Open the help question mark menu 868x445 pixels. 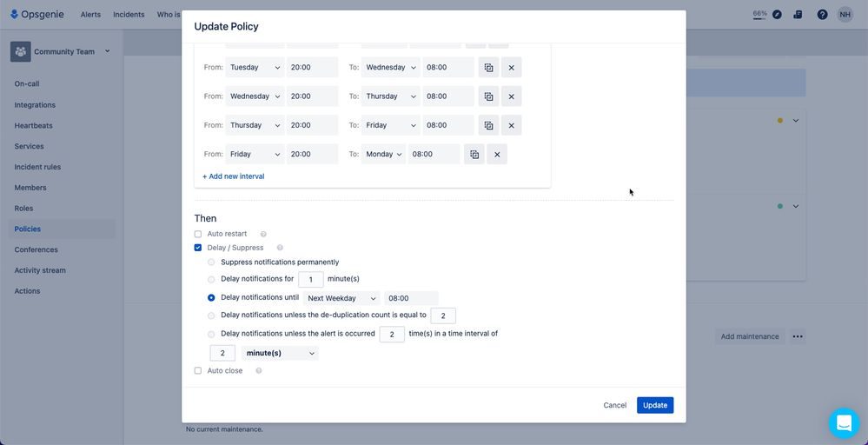pyautogui.click(x=823, y=15)
